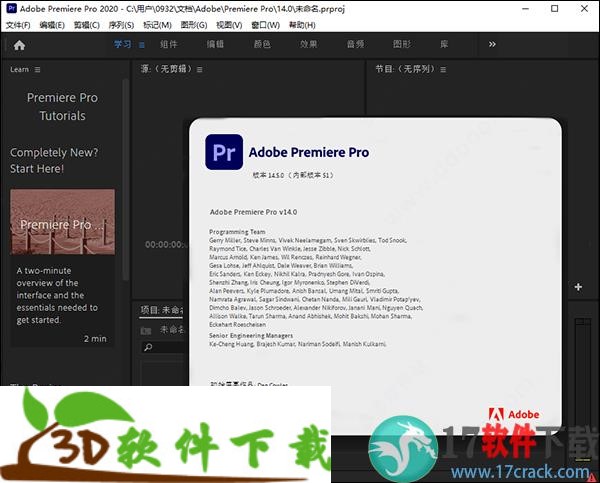Go to the Home screen icon
The width and height of the screenshot is (600, 483).
[x=20, y=45]
